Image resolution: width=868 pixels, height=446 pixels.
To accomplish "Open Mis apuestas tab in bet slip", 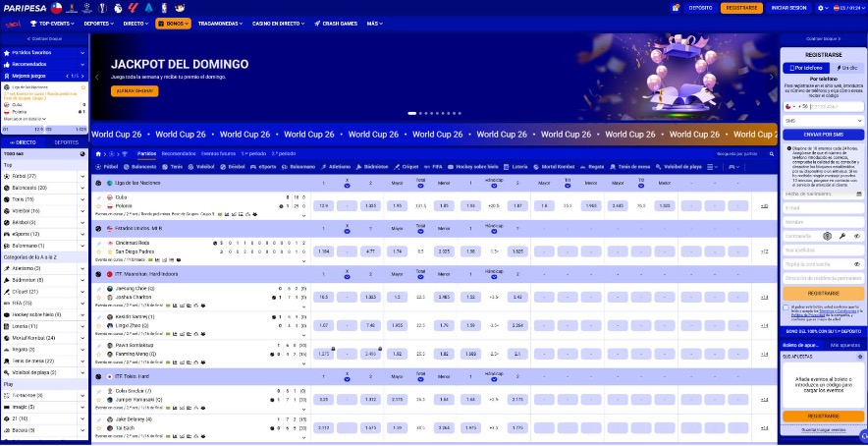I will tap(845, 345).
